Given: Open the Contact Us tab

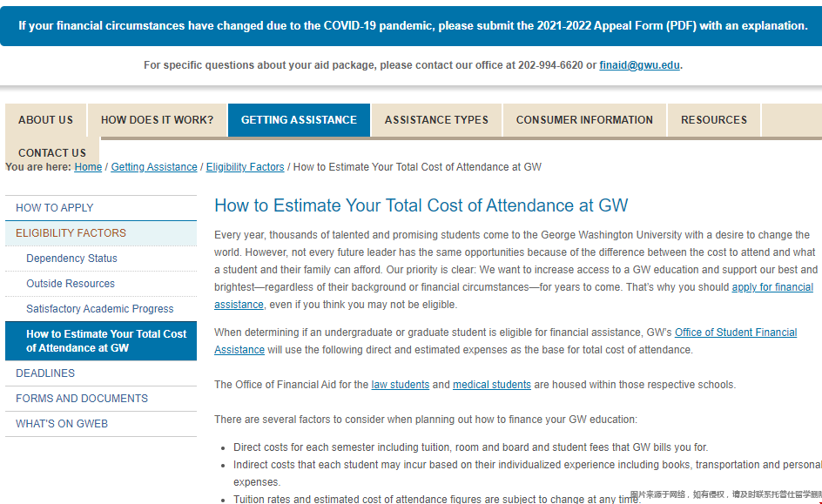Looking at the screenshot, I should tap(52, 152).
